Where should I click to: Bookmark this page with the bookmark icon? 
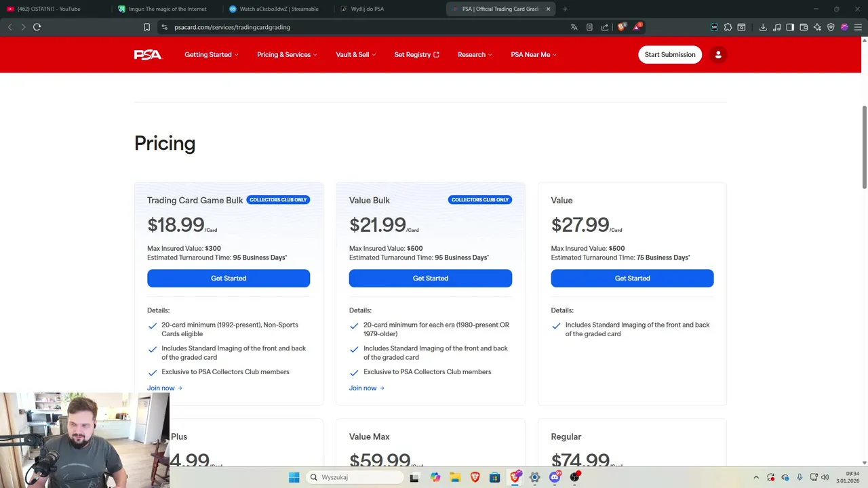point(146,27)
